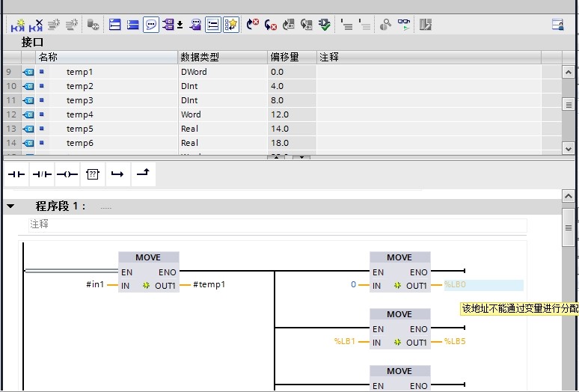Viewport: 579px width, 392px height.
Task: Select row number 10 header
Action: coord(11,86)
